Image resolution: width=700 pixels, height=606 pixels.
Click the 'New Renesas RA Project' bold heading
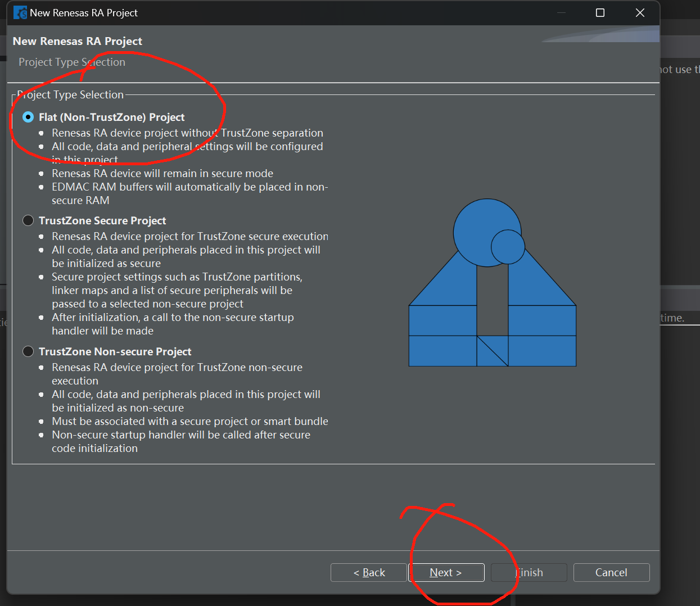click(x=78, y=41)
